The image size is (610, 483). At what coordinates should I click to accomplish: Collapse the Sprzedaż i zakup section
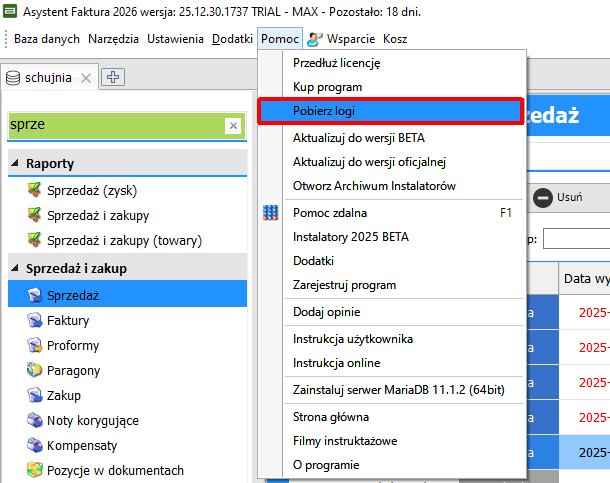click(16, 269)
